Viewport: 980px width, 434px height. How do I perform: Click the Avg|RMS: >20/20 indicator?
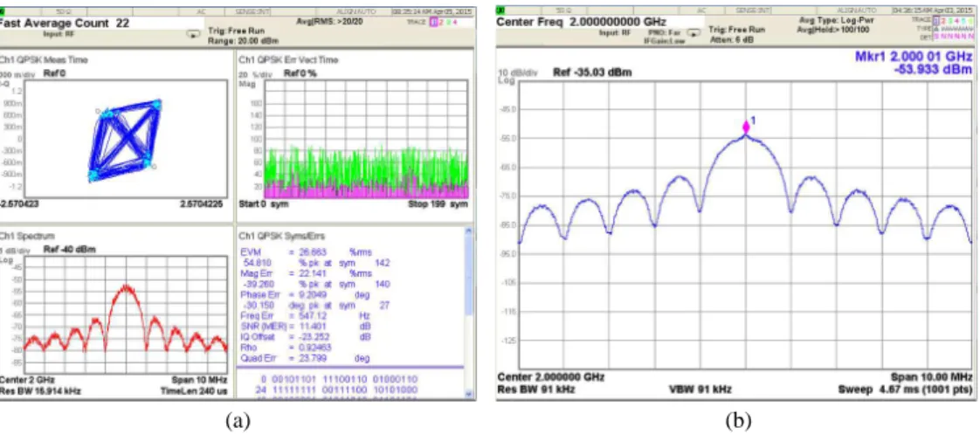330,21
